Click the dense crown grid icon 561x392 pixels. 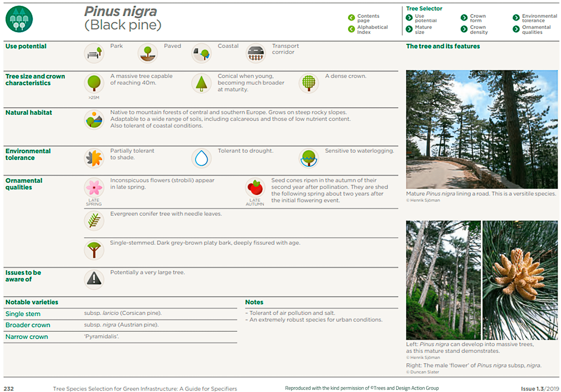pyautogui.click(x=309, y=83)
